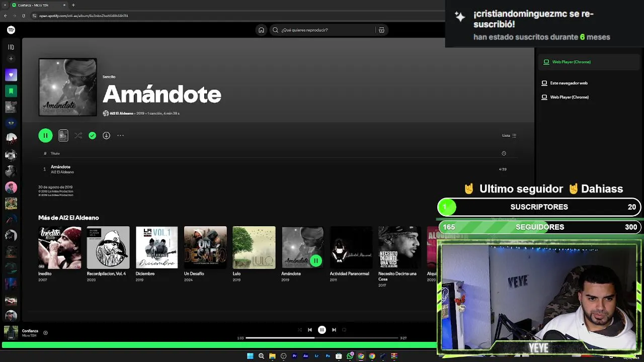The height and width of the screenshot is (362, 644).
Task: Open the green bookmark Episodes playlist
Action: (11, 91)
